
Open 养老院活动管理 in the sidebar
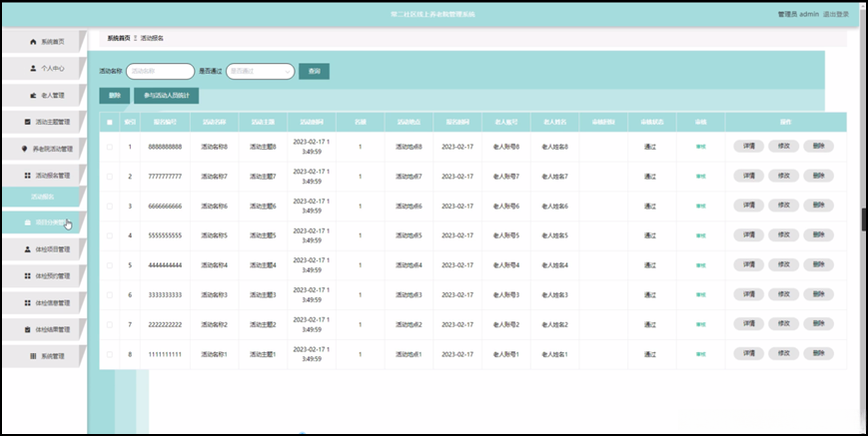44,149
